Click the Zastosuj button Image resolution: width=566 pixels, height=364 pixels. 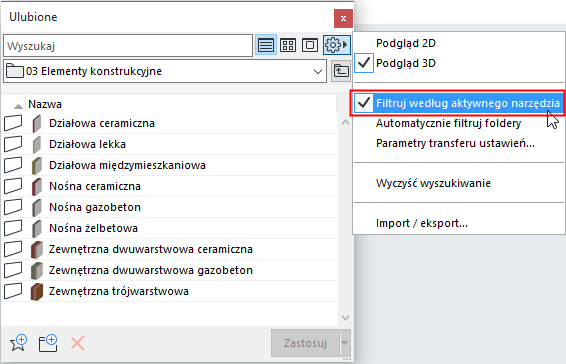tap(305, 343)
